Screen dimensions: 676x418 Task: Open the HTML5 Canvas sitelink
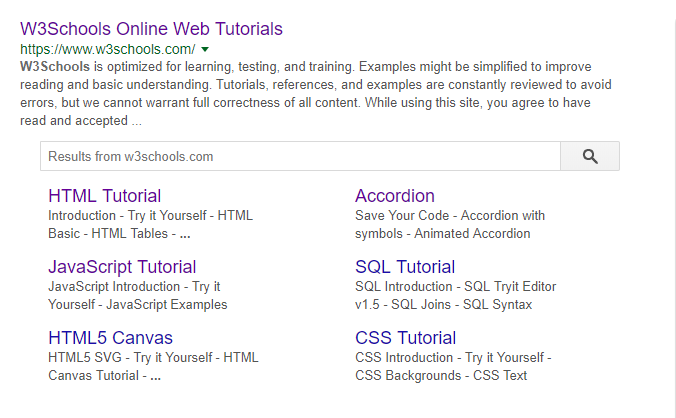[111, 338]
